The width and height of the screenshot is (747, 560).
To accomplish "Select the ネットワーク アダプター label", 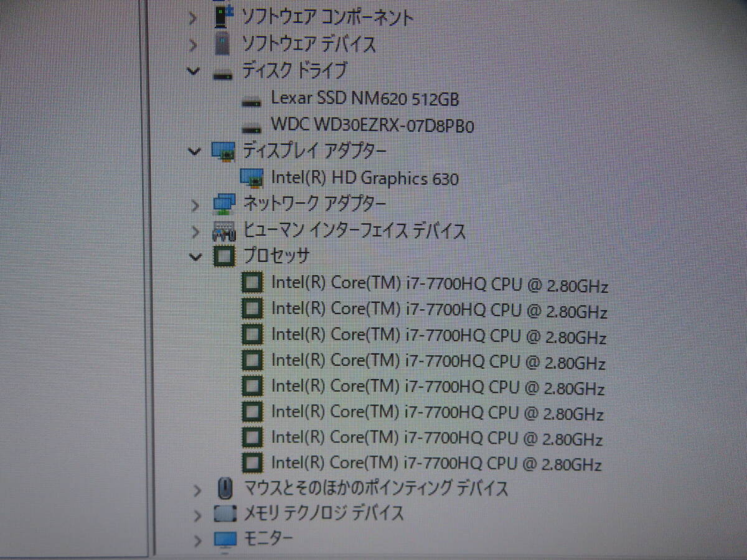I will [x=314, y=203].
